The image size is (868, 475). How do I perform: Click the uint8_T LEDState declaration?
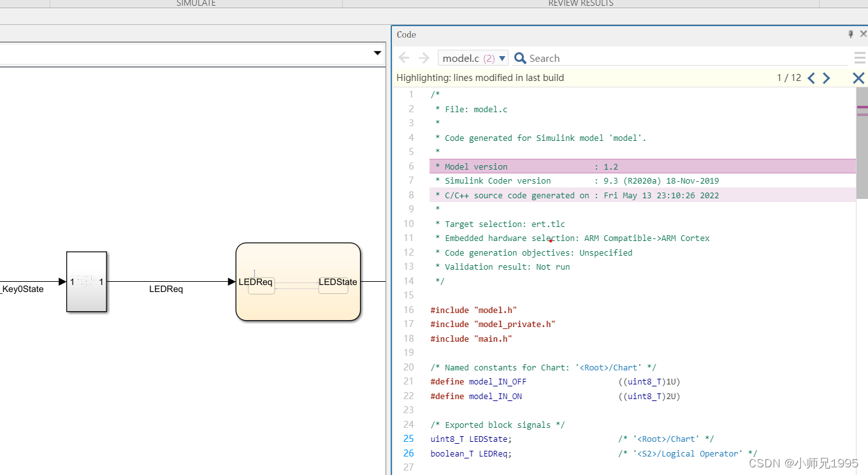471,439
